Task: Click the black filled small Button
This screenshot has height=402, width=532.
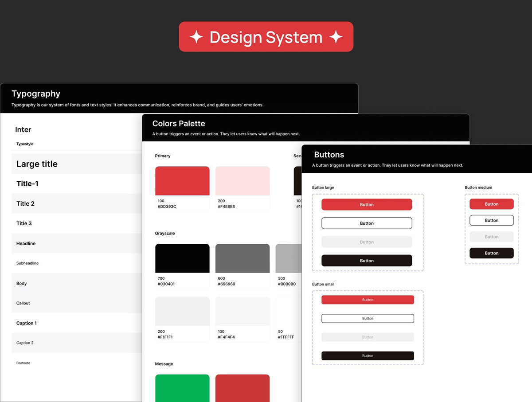Action: 368,356
